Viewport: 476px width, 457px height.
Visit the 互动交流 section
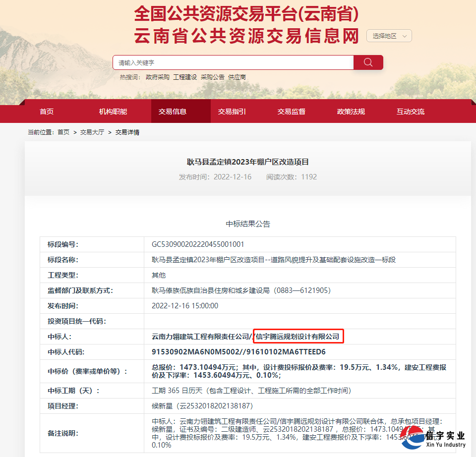click(x=410, y=112)
